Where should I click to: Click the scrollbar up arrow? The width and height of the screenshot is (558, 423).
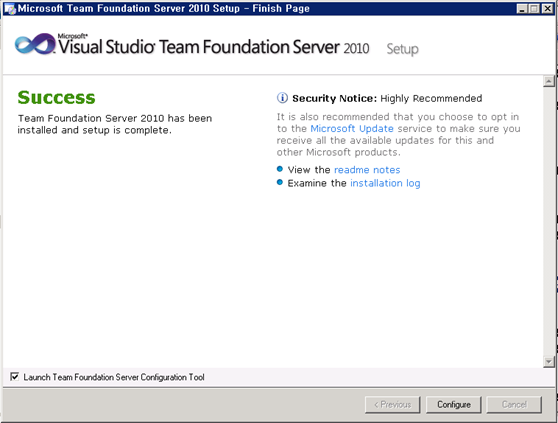(549, 81)
